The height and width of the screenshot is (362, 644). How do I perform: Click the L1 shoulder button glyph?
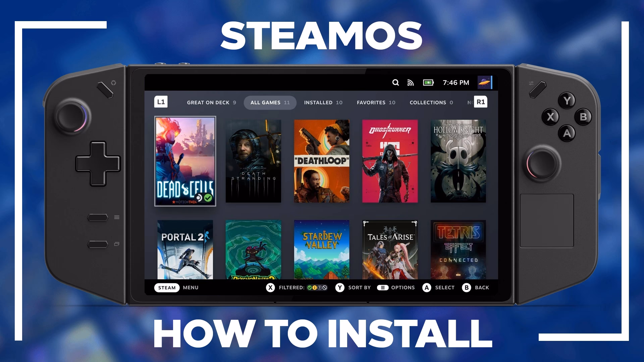point(161,102)
